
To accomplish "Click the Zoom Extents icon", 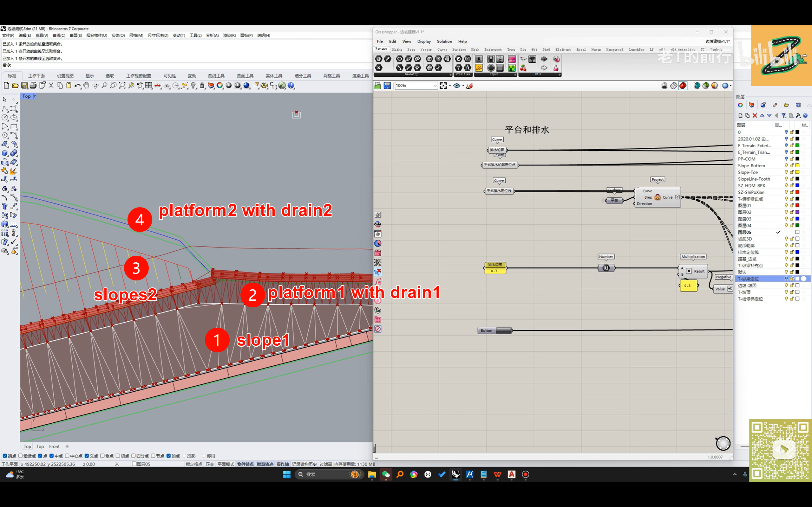I will (122, 86).
